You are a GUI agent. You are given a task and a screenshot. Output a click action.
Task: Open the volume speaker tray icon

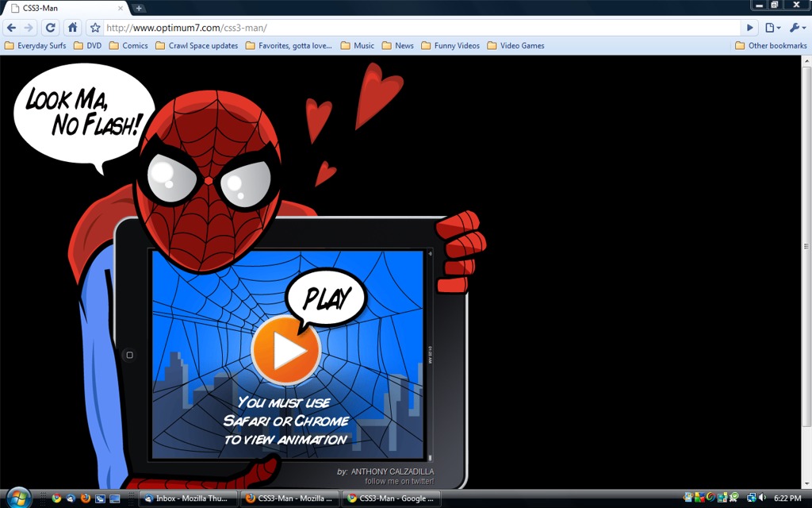(762, 498)
